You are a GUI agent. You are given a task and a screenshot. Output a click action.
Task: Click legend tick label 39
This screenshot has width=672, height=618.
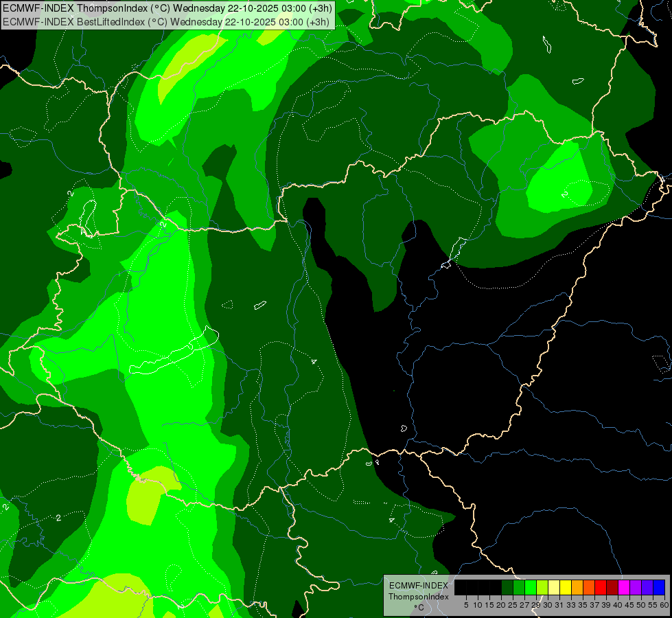point(606,605)
